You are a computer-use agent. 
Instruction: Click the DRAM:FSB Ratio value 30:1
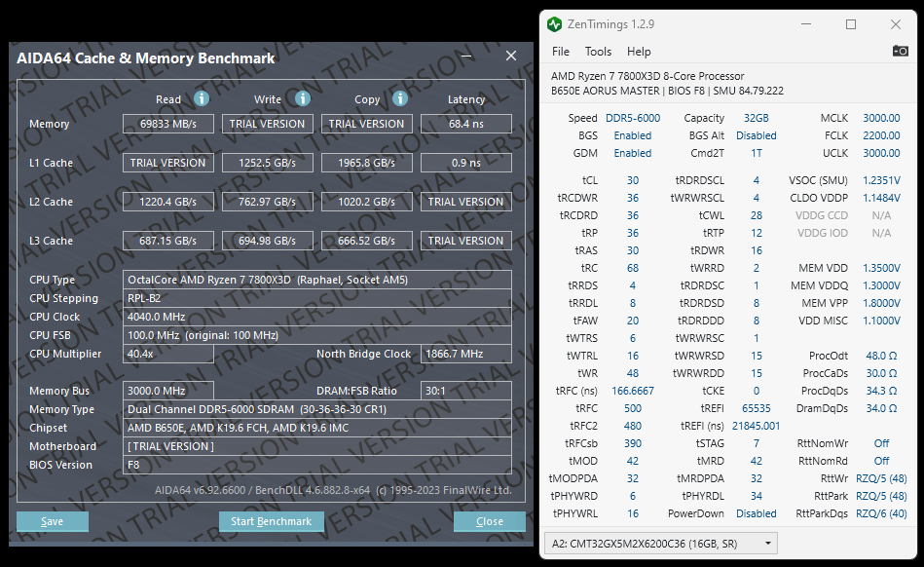466,391
